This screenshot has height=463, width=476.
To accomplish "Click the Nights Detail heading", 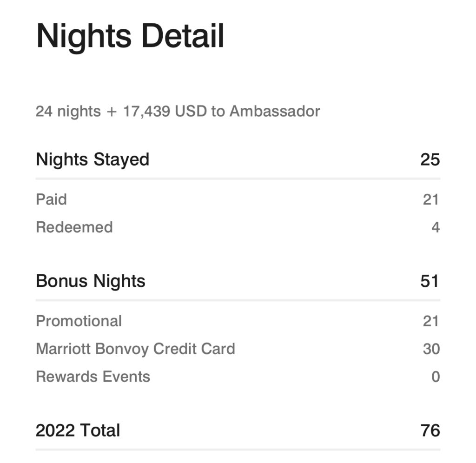I will point(130,36).
